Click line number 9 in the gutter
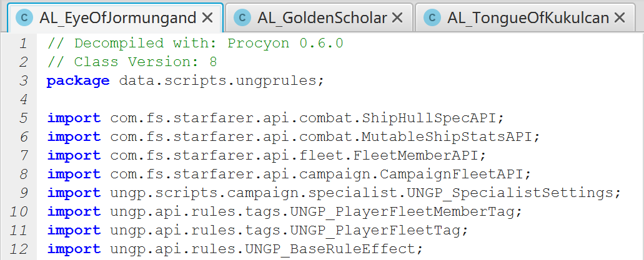The width and height of the screenshot is (644, 260). pyautogui.click(x=23, y=193)
